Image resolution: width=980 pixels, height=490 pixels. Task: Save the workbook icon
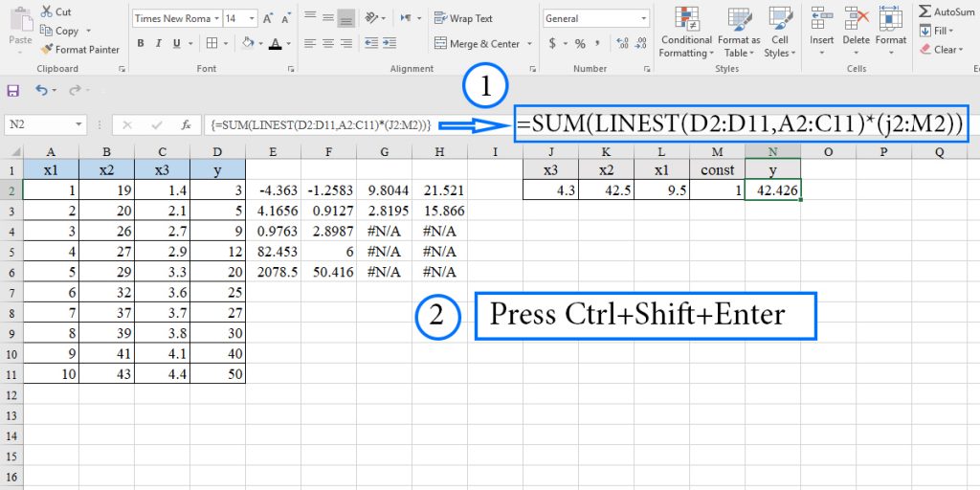pyautogui.click(x=13, y=91)
